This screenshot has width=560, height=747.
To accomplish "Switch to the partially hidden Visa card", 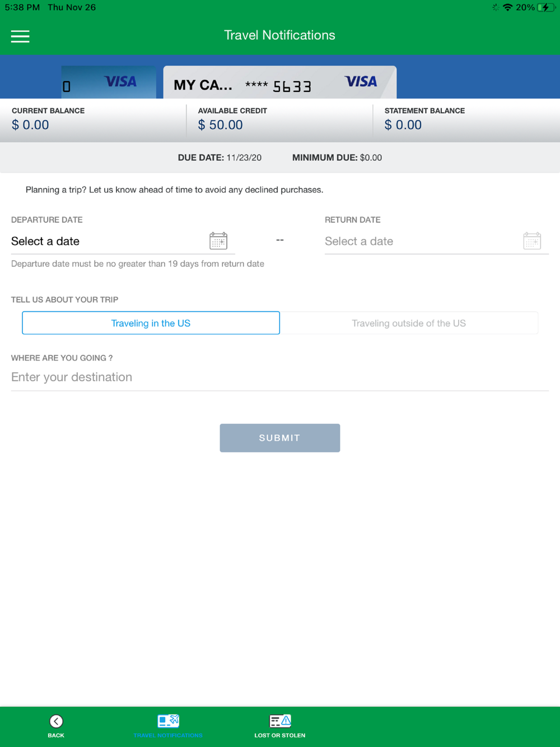I will point(109,82).
